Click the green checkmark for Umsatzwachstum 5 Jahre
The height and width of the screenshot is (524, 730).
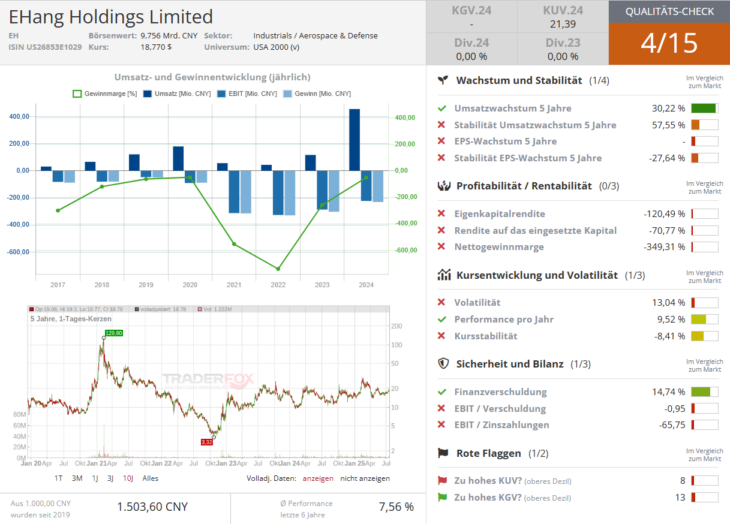pos(442,108)
